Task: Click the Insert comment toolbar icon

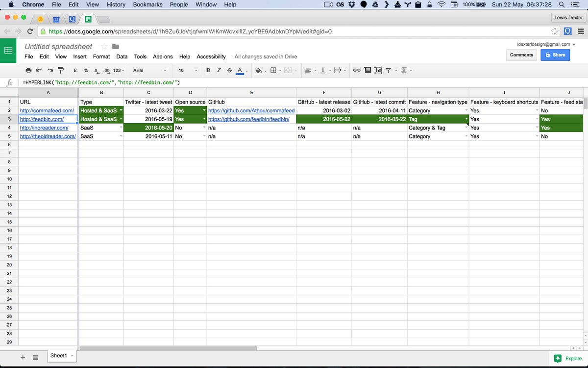Action: coord(367,70)
